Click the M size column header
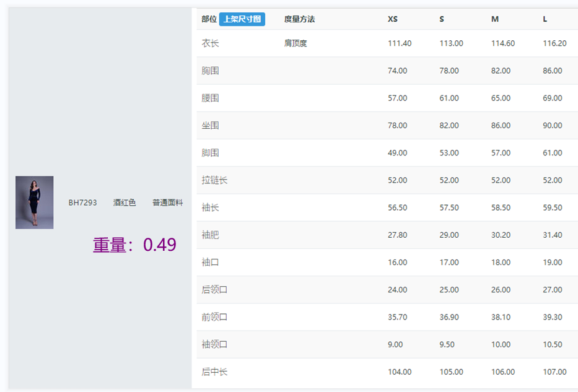The image size is (578, 392). [x=495, y=19]
